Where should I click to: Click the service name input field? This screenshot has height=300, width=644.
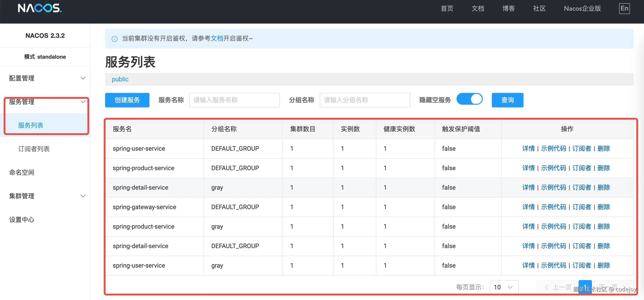234,100
